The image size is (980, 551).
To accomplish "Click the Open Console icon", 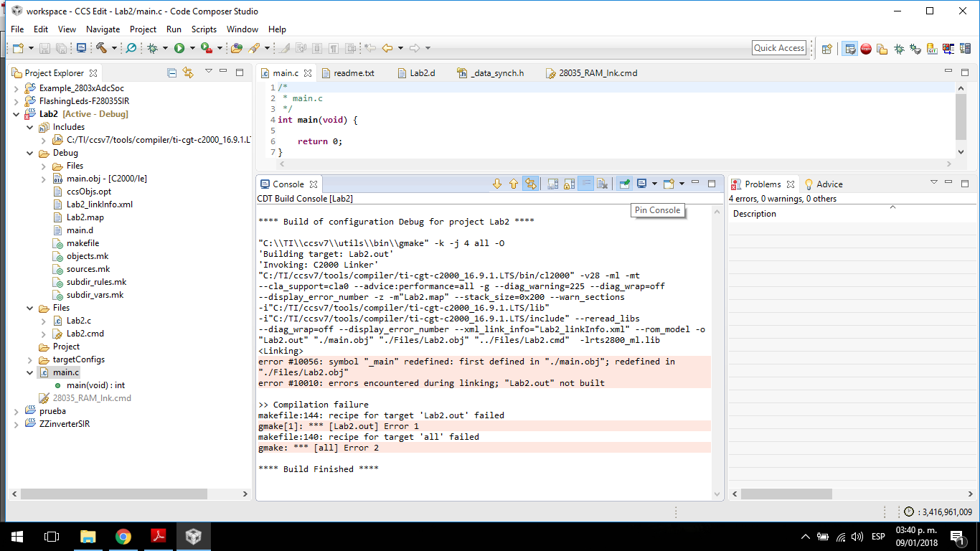I will pyautogui.click(x=669, y=184).
